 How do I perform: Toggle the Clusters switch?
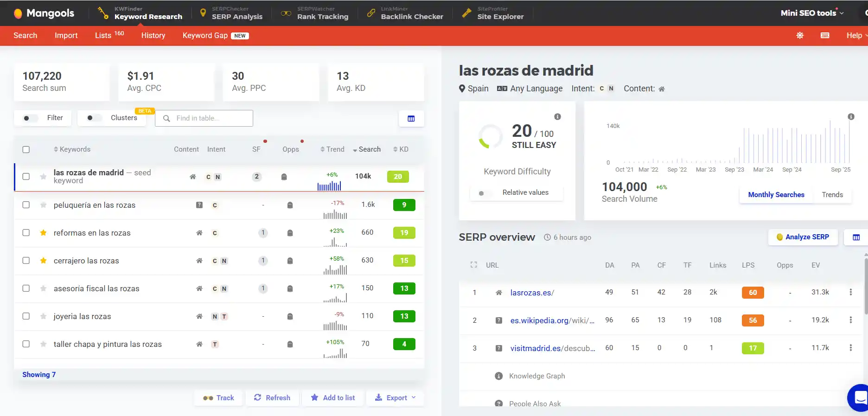click(94, 118)
